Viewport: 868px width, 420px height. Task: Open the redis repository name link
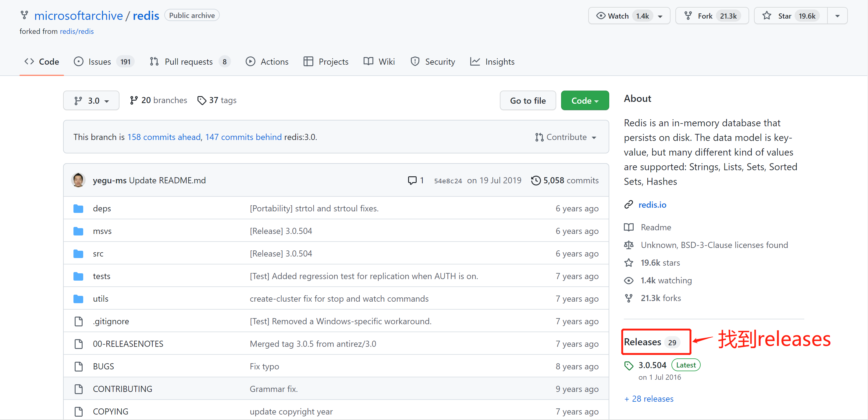click(146, 16)
